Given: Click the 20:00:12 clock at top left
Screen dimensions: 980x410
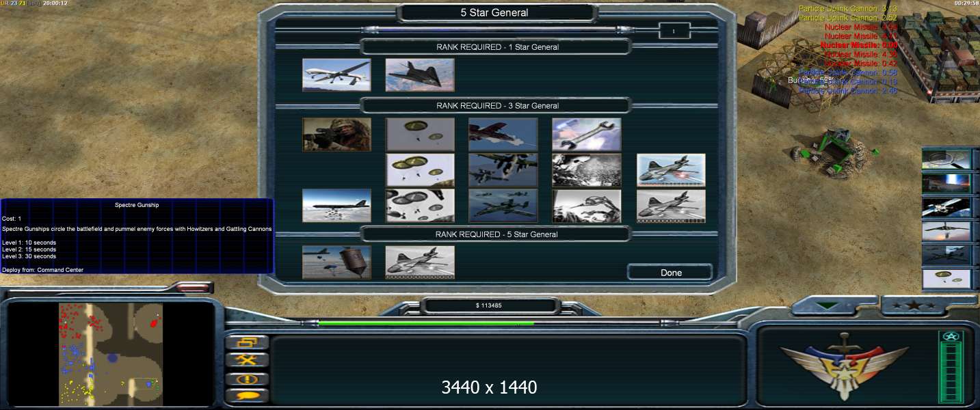Looking at the screenshot, I should pyautogui.click(x=55, y=3).
